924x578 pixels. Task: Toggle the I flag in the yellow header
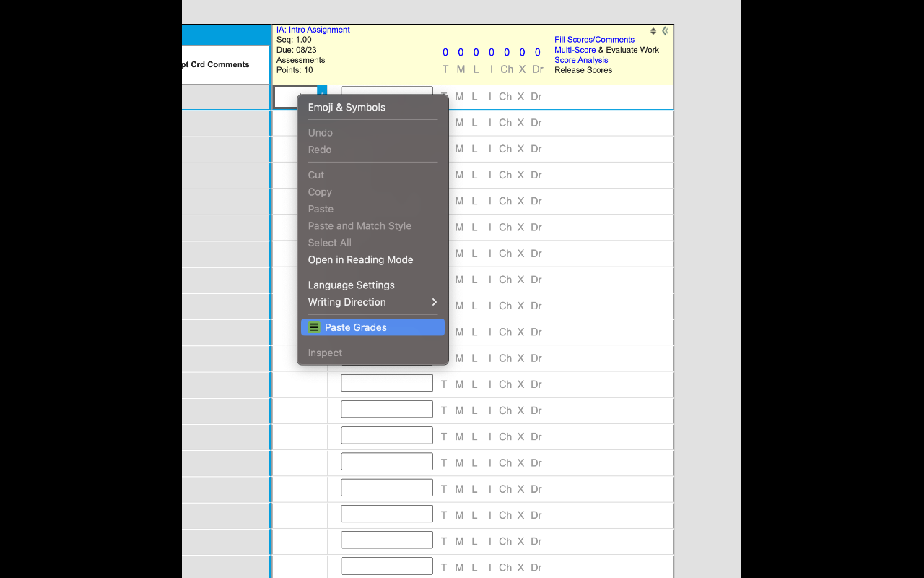tap(492, 69)
